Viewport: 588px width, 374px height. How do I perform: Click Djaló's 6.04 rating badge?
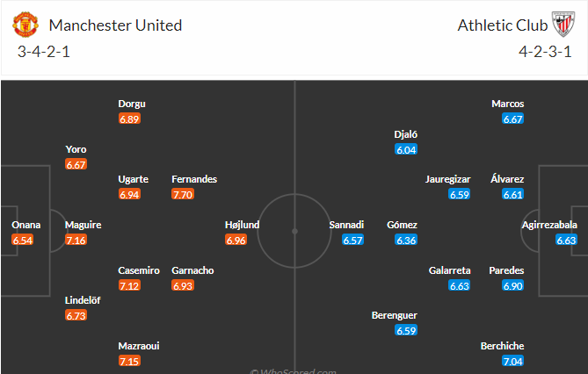406,149
